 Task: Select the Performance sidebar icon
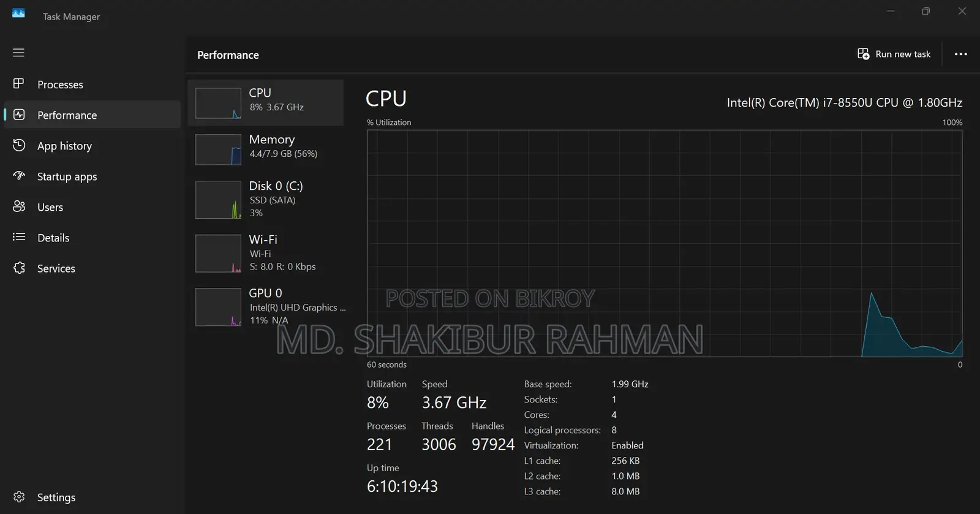pos(19,115)
